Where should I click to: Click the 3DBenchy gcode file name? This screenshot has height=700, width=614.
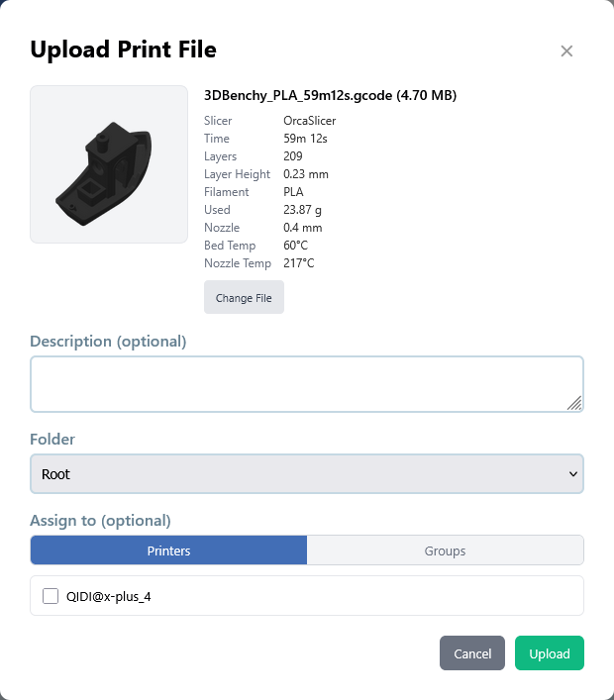coord(329,96)
